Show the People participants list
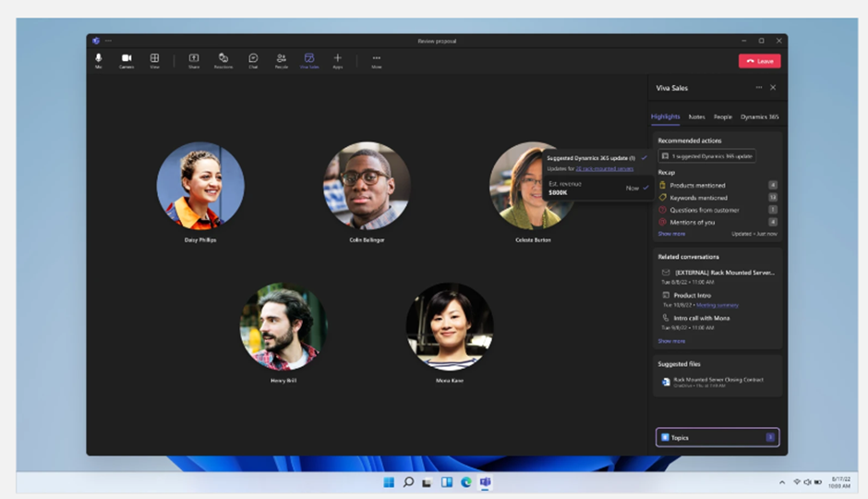The width and height of the screenshot is (868, 499). 282,60
